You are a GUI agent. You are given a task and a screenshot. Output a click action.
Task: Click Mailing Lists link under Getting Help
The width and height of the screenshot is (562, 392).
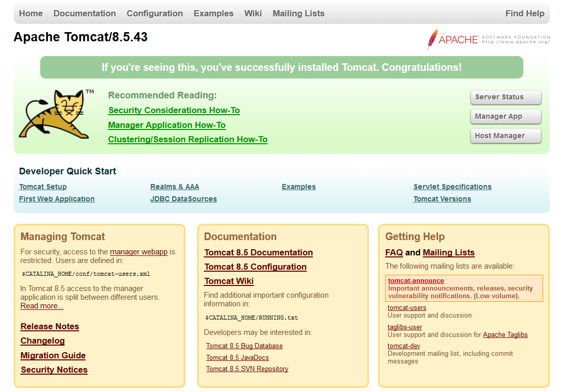click(449, 253)
